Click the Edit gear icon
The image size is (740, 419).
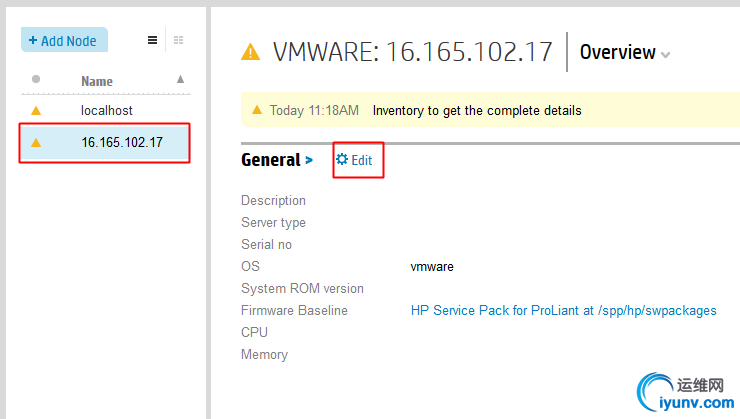(342, 159)
